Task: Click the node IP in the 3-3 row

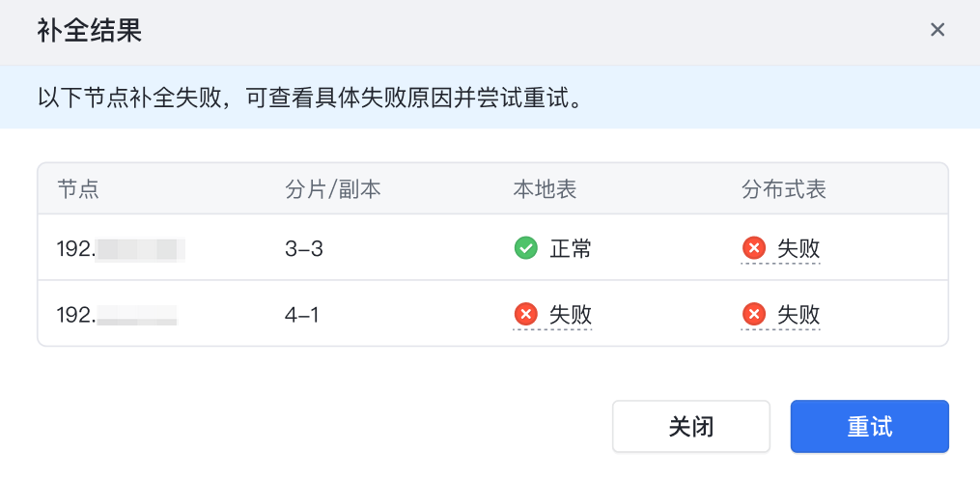Action: (121, 249)
